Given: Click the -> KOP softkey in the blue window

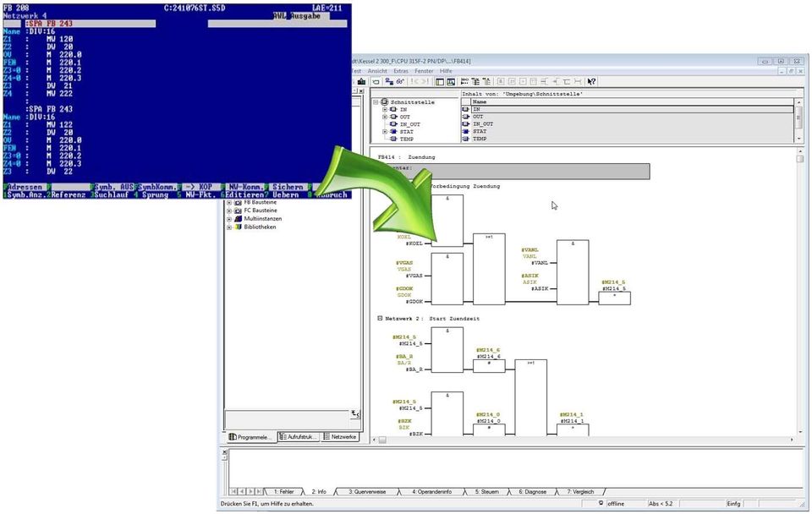Looking at the screenshot, I should point(200,187).
